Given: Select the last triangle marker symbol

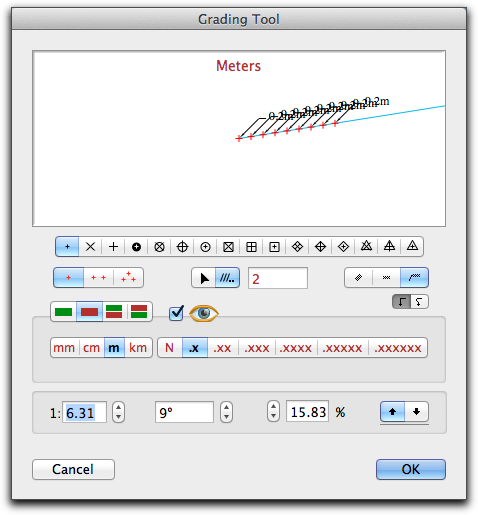Looking at the screenshot, I should click(x=412, y=247).
